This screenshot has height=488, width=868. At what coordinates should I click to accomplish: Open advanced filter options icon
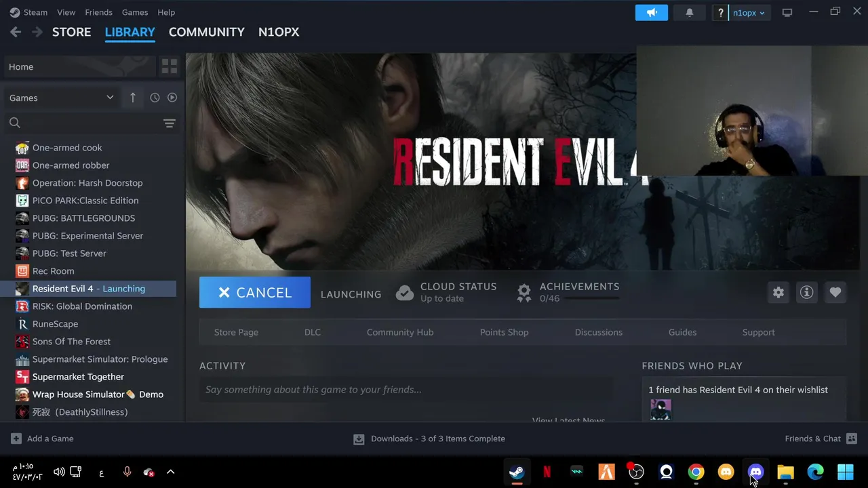(170, 123)
